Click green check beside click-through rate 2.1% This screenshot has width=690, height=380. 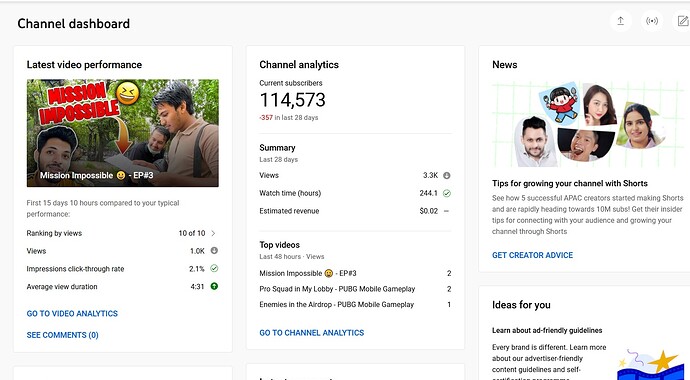click(x=214, y=268)
